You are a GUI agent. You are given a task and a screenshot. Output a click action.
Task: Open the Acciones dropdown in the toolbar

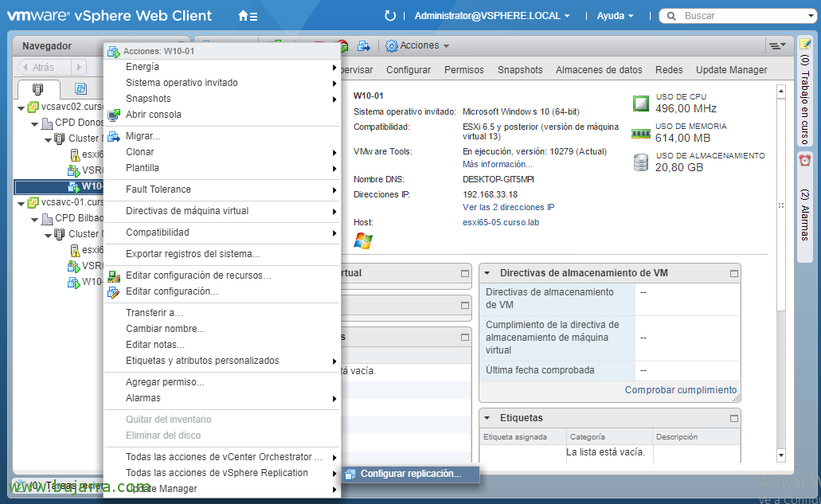click(424, 45)
